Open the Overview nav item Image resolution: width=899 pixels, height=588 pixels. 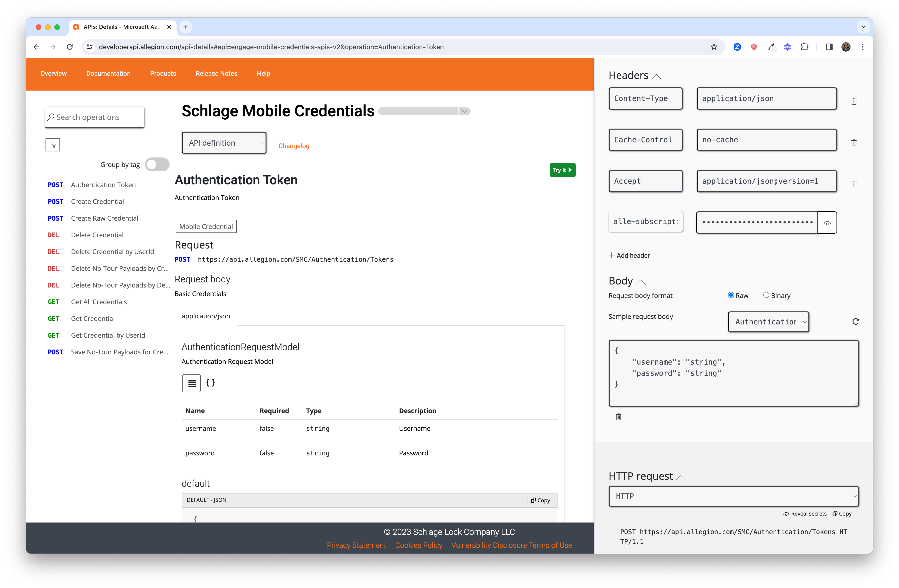[x=53, y=73]
